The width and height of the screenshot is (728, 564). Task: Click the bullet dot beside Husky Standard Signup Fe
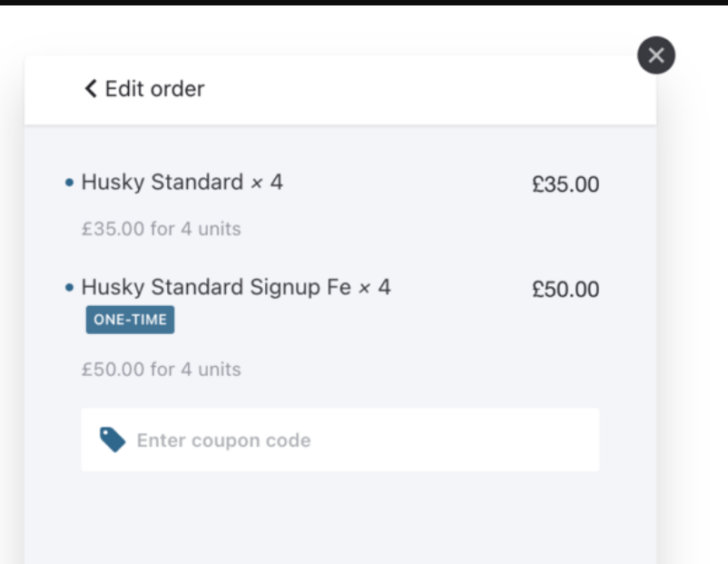point(69,289)
